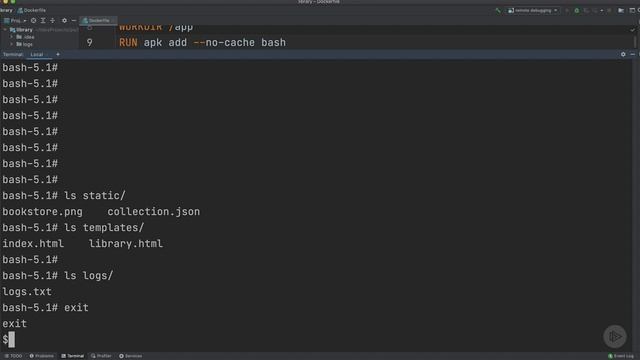
Task: Open the Profiler tool window
Action: coord(101,356)
